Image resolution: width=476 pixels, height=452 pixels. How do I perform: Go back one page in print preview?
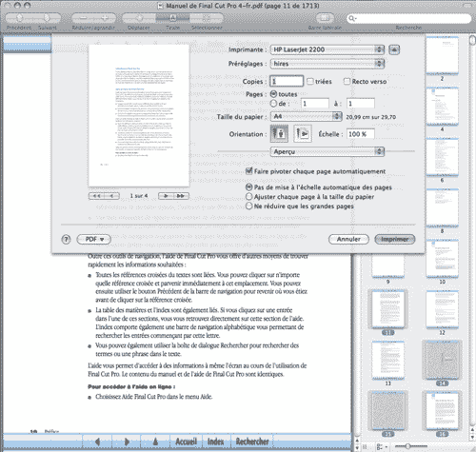coord(111,196)
